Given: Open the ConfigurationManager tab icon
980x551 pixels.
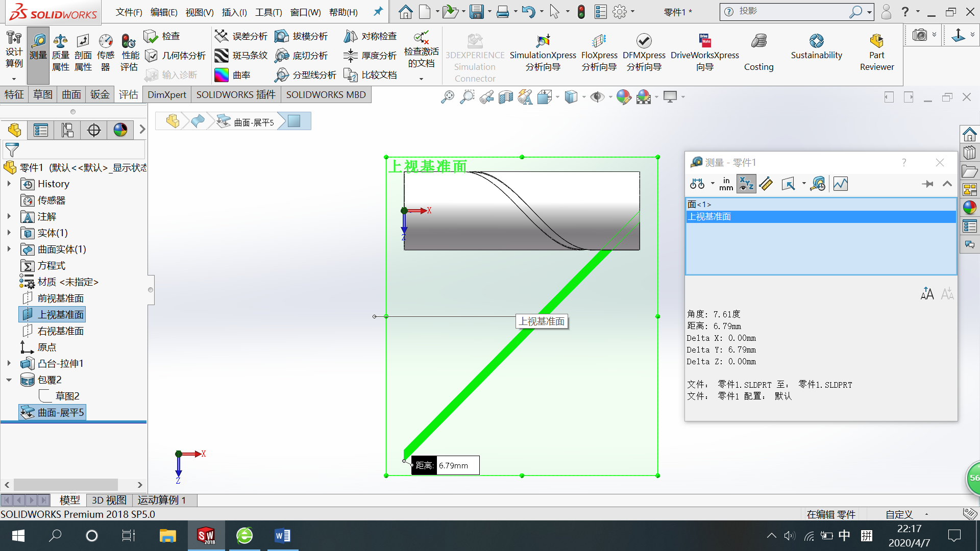Looking at the screenshot, I should click(67, 130).
